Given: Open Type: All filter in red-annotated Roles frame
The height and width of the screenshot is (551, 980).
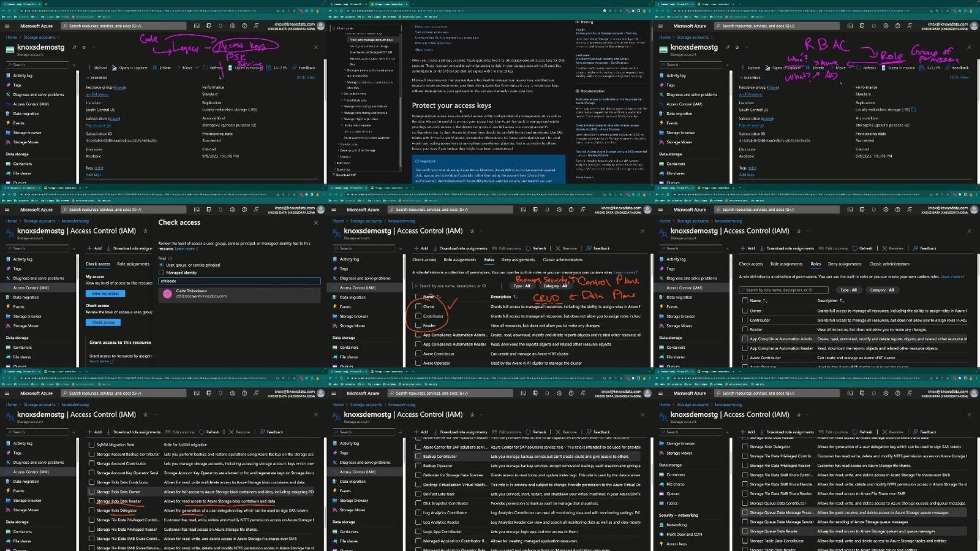Looking at the screenshot, I should click(522, 286).
